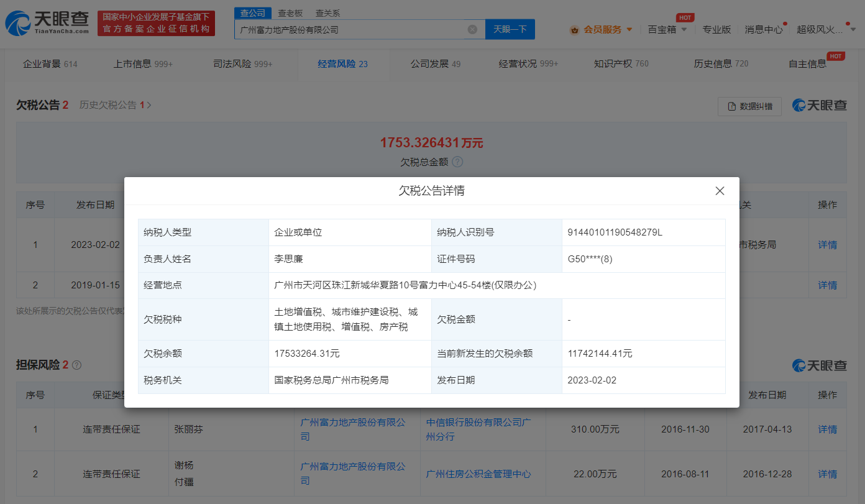This screenshot has height=504, width=865.
Task: View 详情 for the 2019-01-15 tax notice
Action: pos(827,285)
